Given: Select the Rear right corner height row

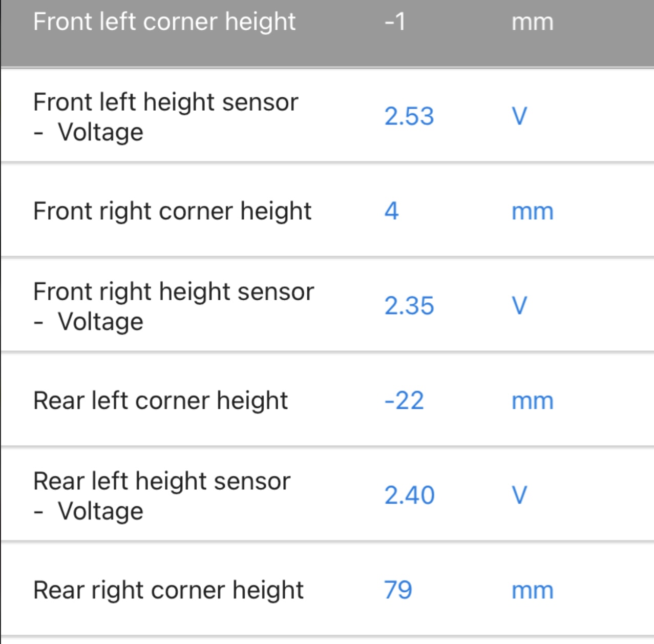Looking at the screenshot, I should tap(327, 589).
